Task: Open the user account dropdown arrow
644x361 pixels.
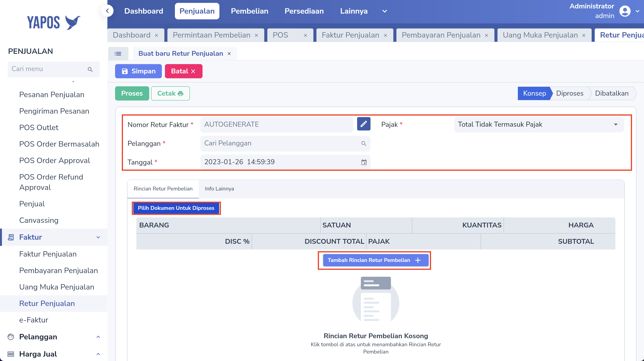Action: point(637,11)
